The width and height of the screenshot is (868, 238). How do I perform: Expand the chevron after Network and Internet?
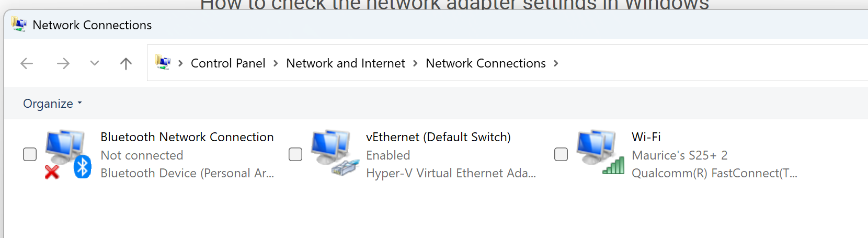coord(415,63)
